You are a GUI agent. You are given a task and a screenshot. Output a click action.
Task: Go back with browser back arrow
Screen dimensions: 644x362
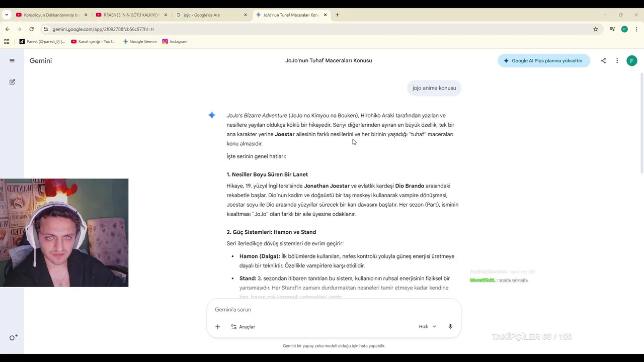point(7,29)
